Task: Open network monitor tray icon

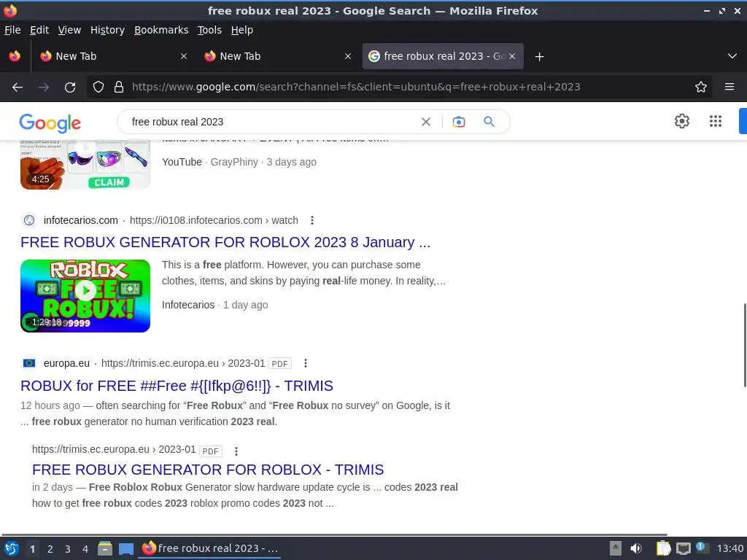Action: point(683,548)
